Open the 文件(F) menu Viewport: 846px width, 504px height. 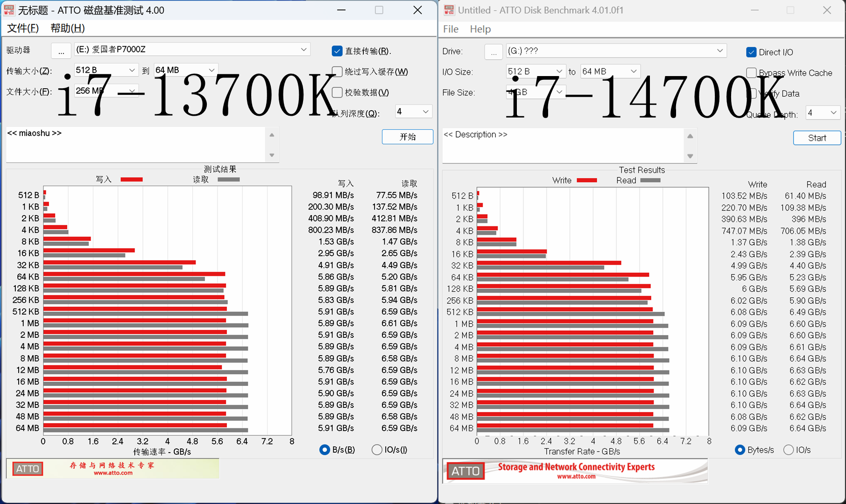pos(23,28)
